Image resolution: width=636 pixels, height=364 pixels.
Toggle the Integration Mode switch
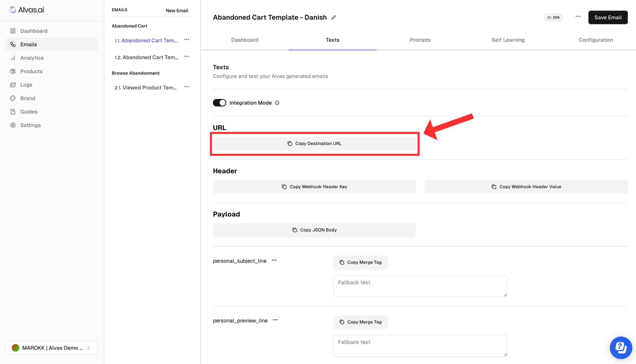(220, 103)
